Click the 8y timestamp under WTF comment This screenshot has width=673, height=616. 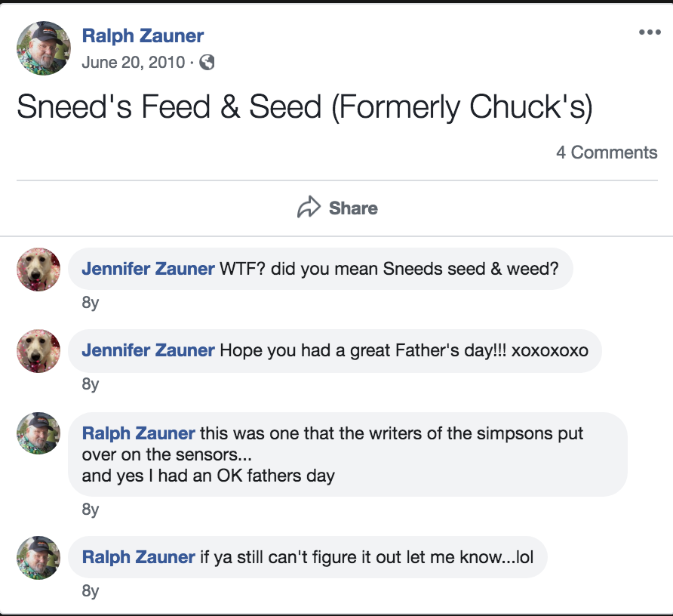pyautogui.click(x=91, y=303)
